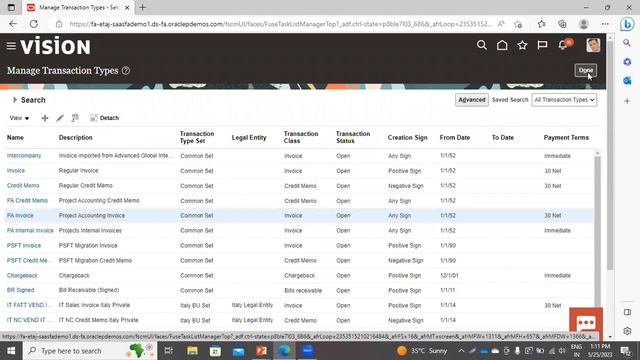Click 'Regular Credit Memo' description cell
The height and width of the screenshot is (360, 640).
(85, 185)
